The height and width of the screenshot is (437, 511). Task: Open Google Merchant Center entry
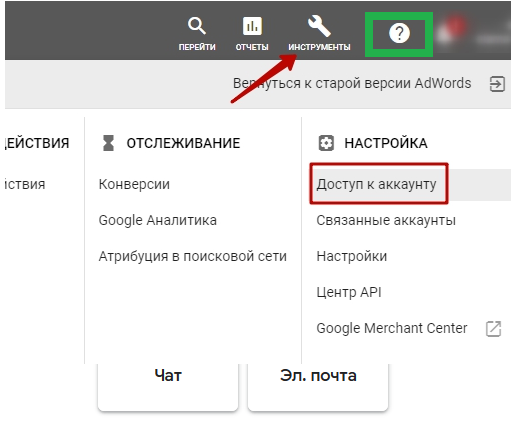pos(392,328)
